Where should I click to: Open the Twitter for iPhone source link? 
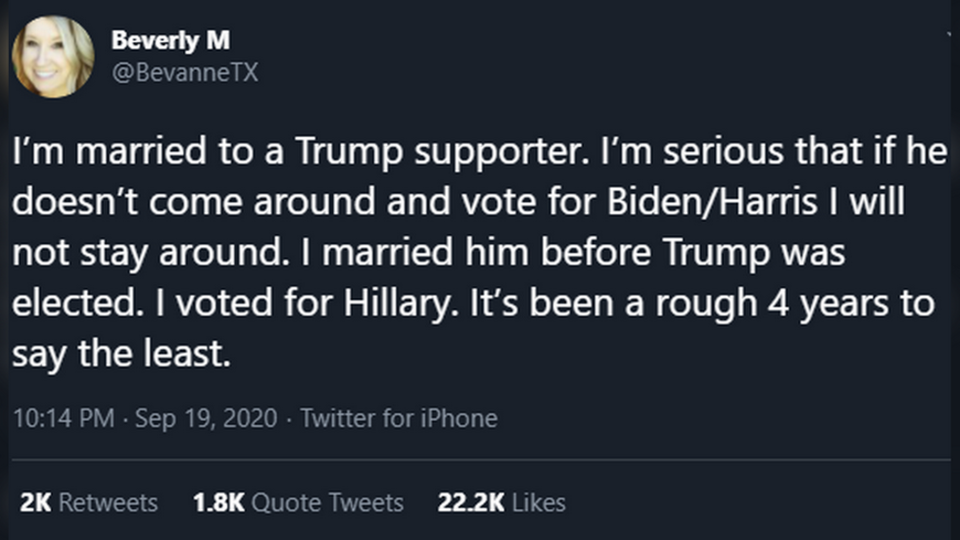[x=398, y=418]
